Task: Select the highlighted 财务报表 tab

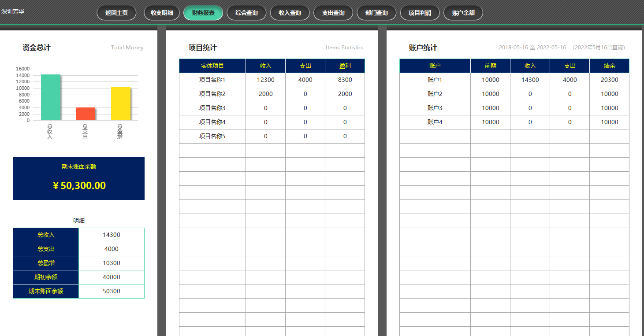Action: point(203,13)
